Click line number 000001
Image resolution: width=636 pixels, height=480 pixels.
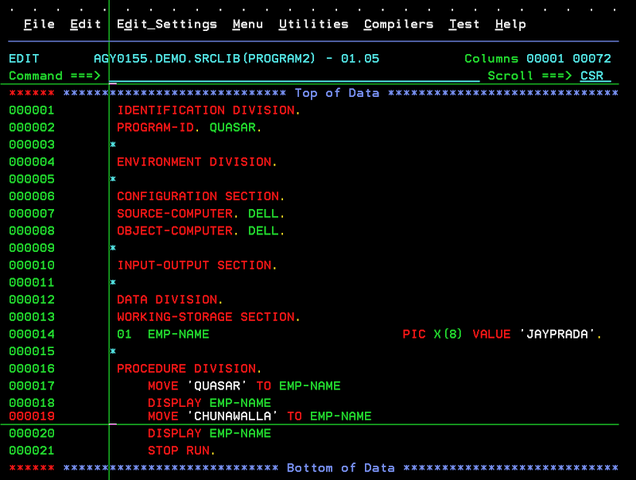tap(32, 110)
